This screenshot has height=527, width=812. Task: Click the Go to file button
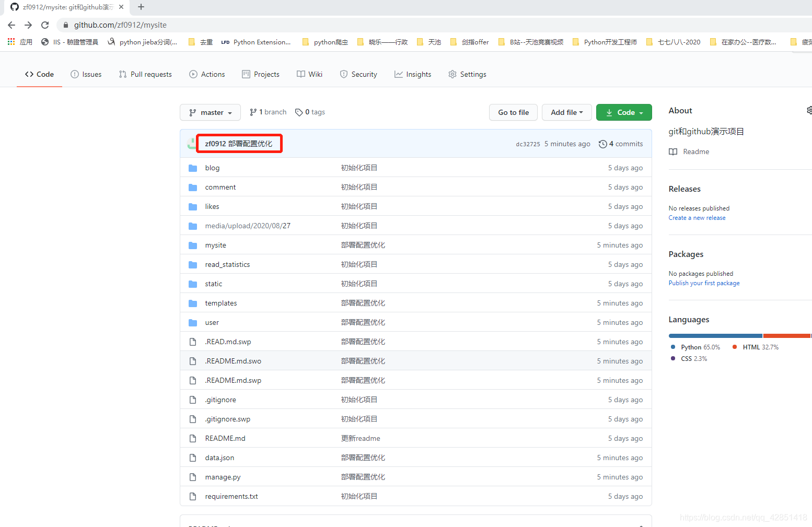pos(513,112)
